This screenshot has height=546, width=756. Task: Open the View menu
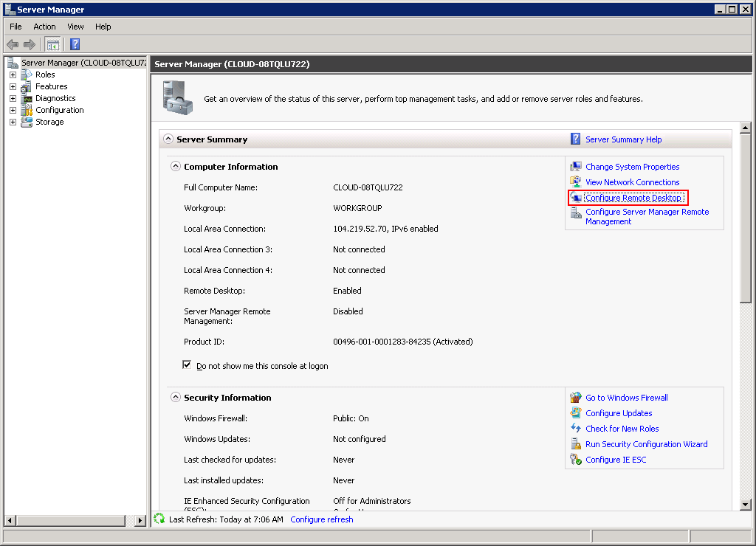point(75,27)
